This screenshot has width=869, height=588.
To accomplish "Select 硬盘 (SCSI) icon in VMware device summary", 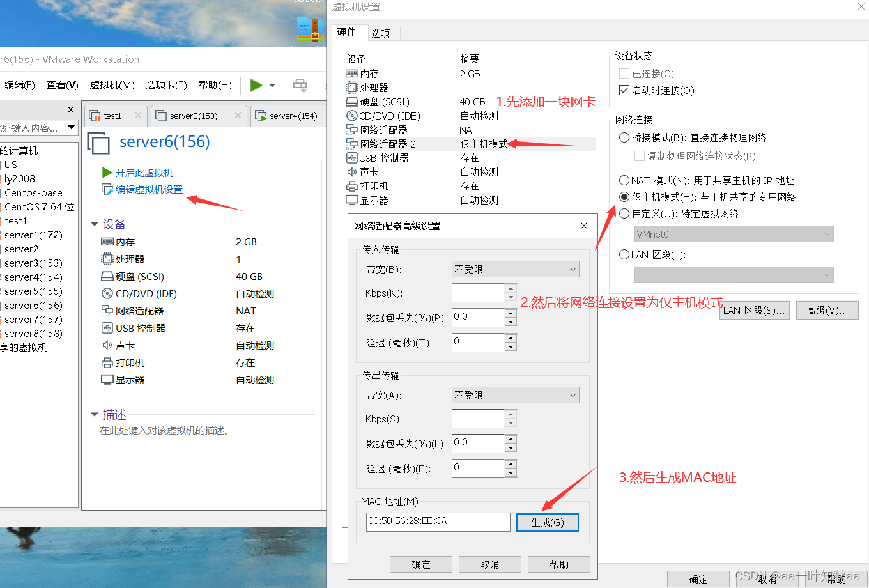I will point(107,276).
